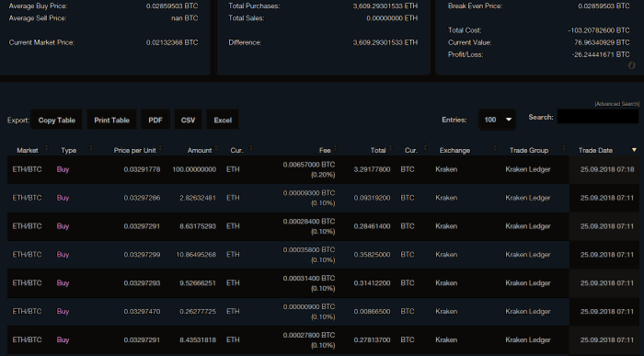Select amount cell 9.52666251

198,282
